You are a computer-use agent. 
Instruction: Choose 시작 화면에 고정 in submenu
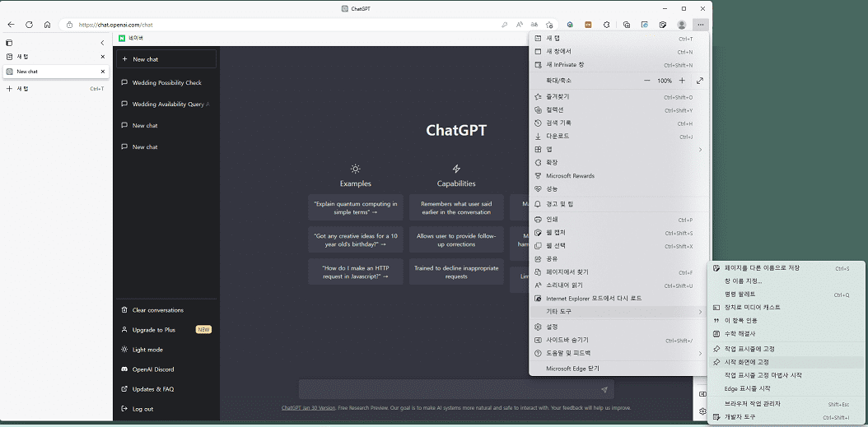click(x=786, y=362)
